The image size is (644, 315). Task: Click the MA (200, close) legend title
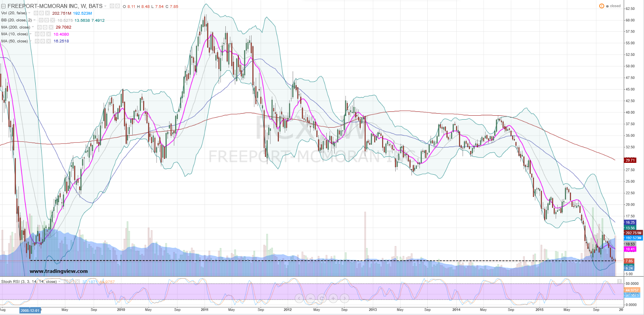[16, 27]
